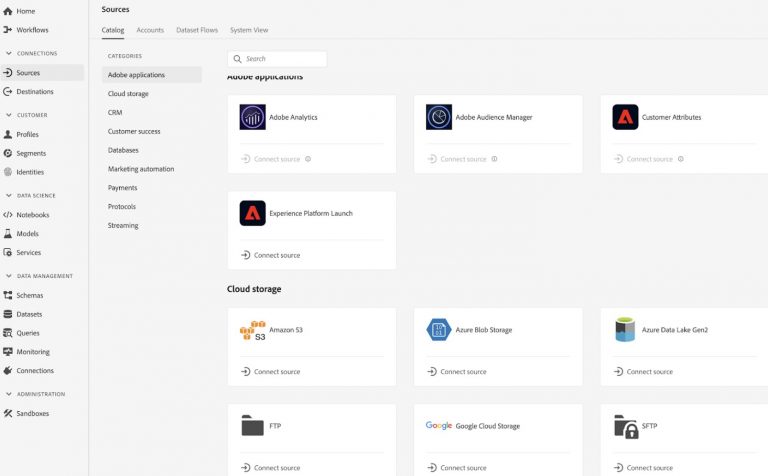The height and width of the screenshot is (476, 768).
Task: Connect source for Experience Platform Launch
Action: click(x=270, y=255)
